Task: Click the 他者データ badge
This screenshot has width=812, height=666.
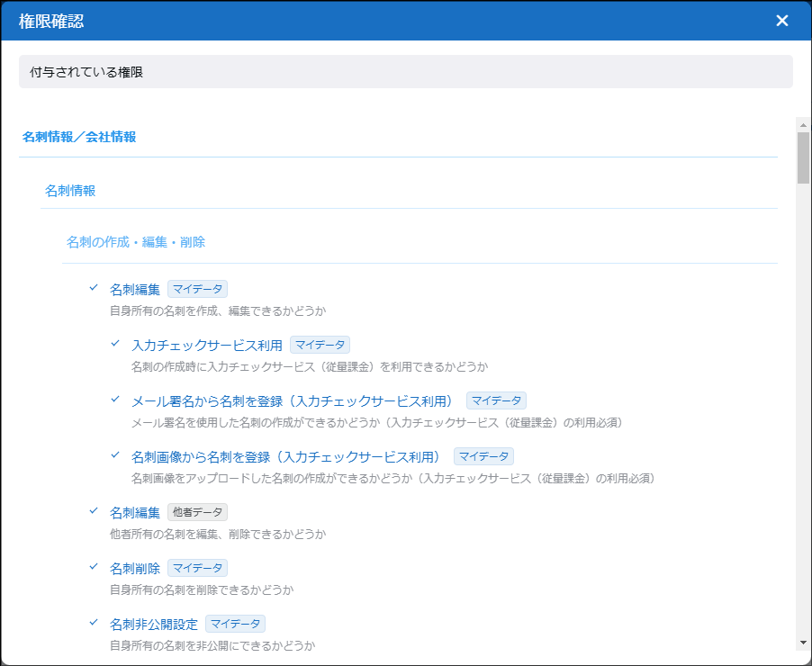Action: 197,512
